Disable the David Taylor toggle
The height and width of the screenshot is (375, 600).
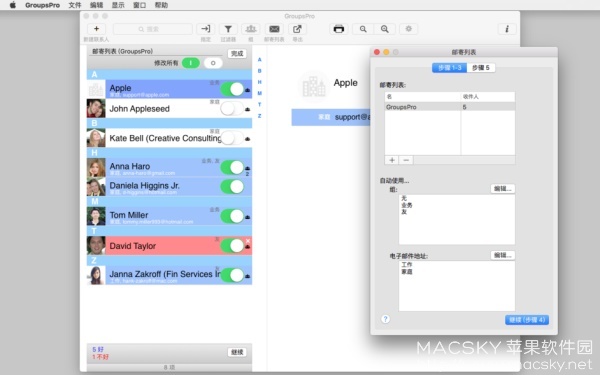(232, 245)
